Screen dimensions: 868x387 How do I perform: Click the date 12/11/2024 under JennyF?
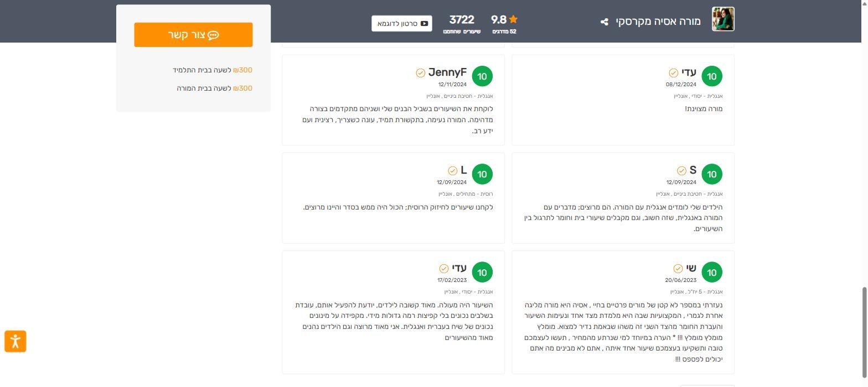[x=452, y=85]
